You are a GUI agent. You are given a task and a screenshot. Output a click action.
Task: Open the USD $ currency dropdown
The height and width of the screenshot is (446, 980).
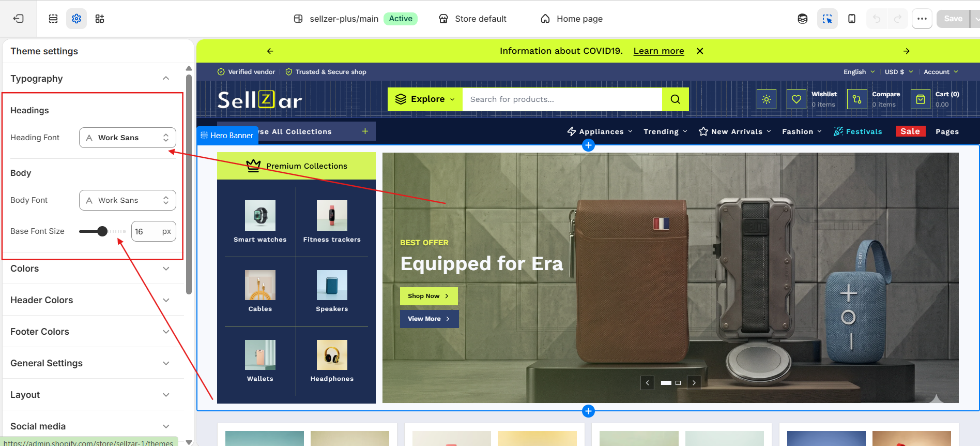(x=899, y=72)
